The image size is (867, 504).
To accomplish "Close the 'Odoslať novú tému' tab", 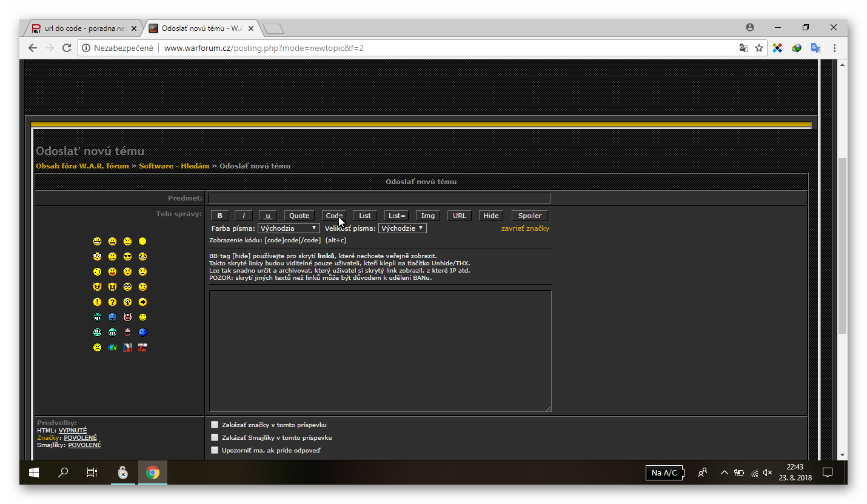I will pyautogui.click(x=252, y=28).
